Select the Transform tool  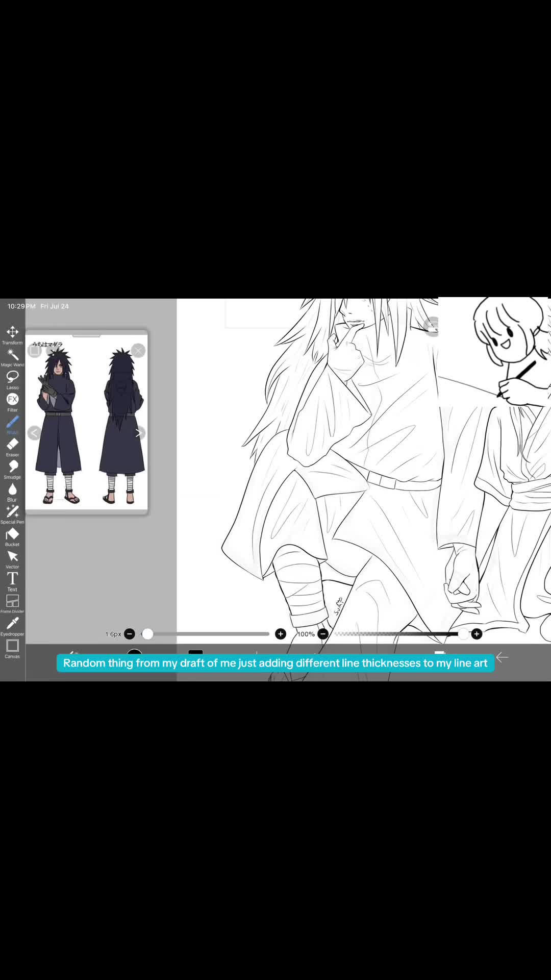coord(12,335)
